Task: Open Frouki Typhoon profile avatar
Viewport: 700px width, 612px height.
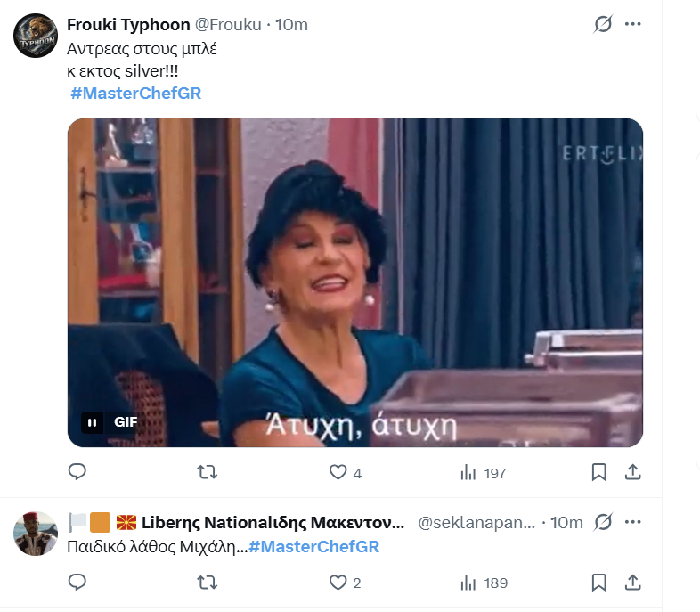Action: coord(36,36)
